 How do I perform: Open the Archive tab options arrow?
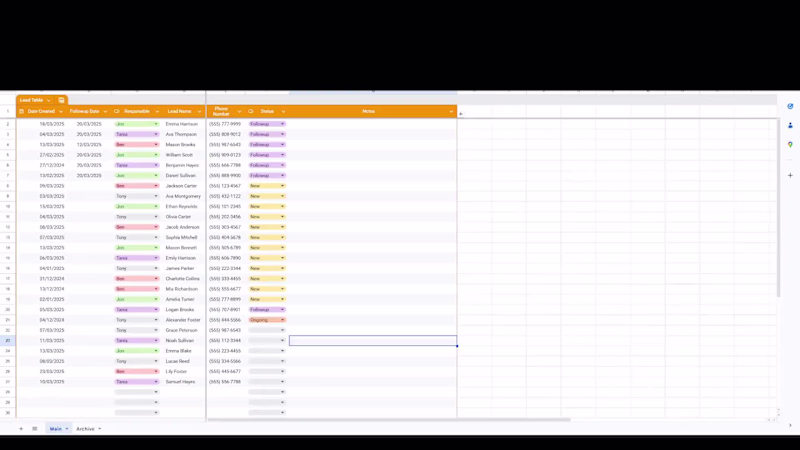99,429
